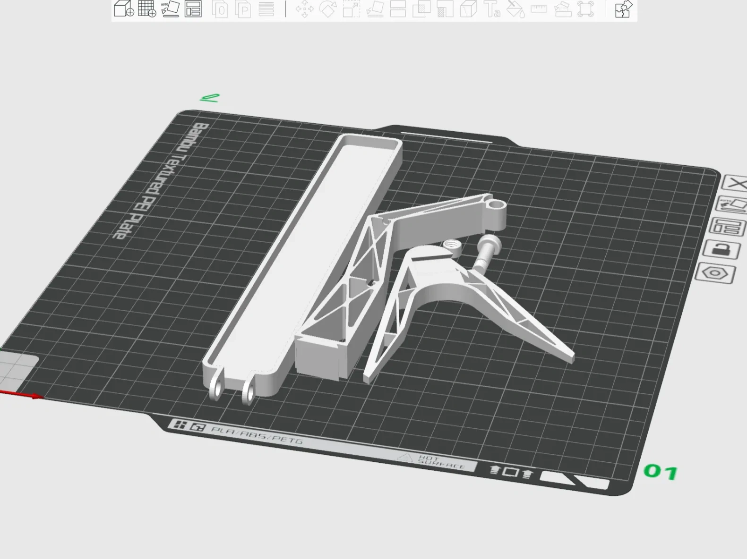The width and height of the screenshot is (747, 560).
Task: Open the Cut tool
Action: click(398, 9)
